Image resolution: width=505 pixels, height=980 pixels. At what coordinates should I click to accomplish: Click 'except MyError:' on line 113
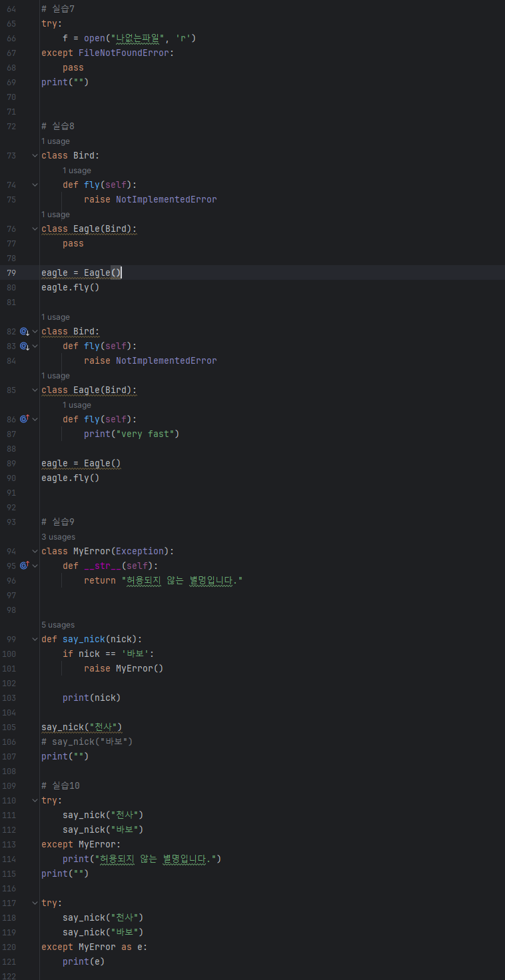tap(81, 844)
